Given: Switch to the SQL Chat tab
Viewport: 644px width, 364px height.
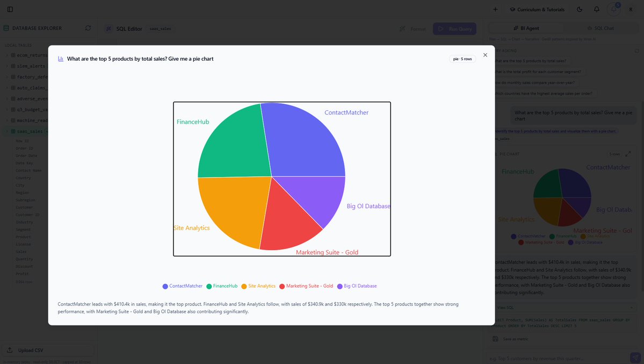Looking at the screenshot, I should pyautogui.click(x=600, y=28).
